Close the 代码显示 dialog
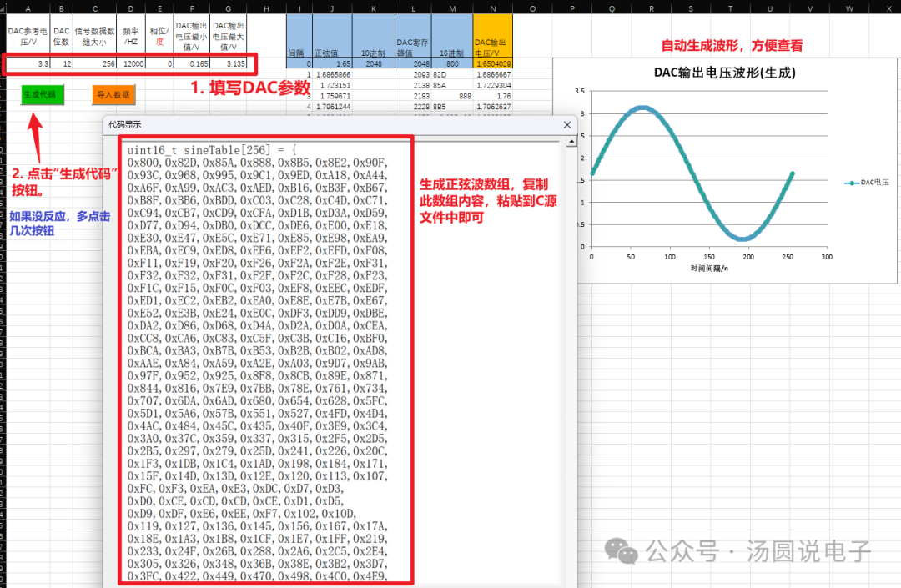901x588 pixels. (567, 124)
